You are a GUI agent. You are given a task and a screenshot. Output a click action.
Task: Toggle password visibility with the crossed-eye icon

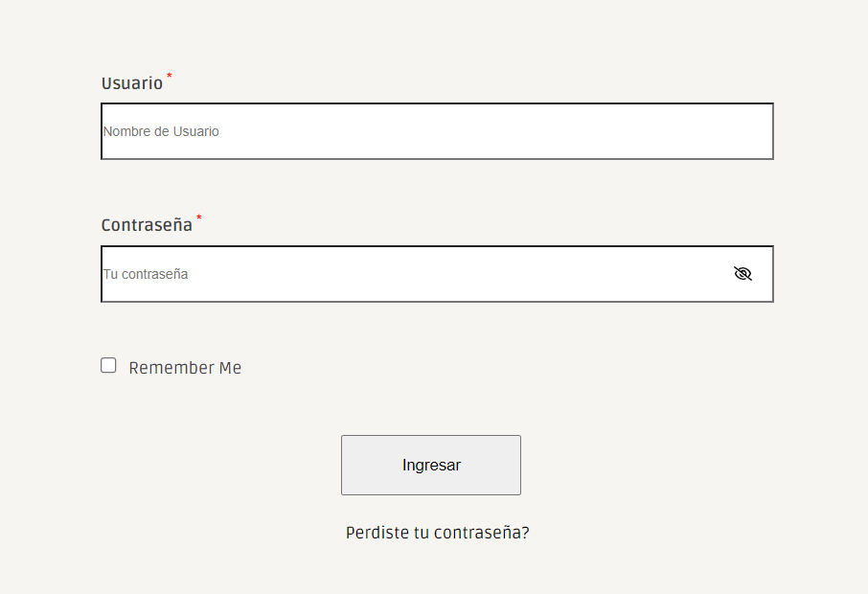pos(742,273)
